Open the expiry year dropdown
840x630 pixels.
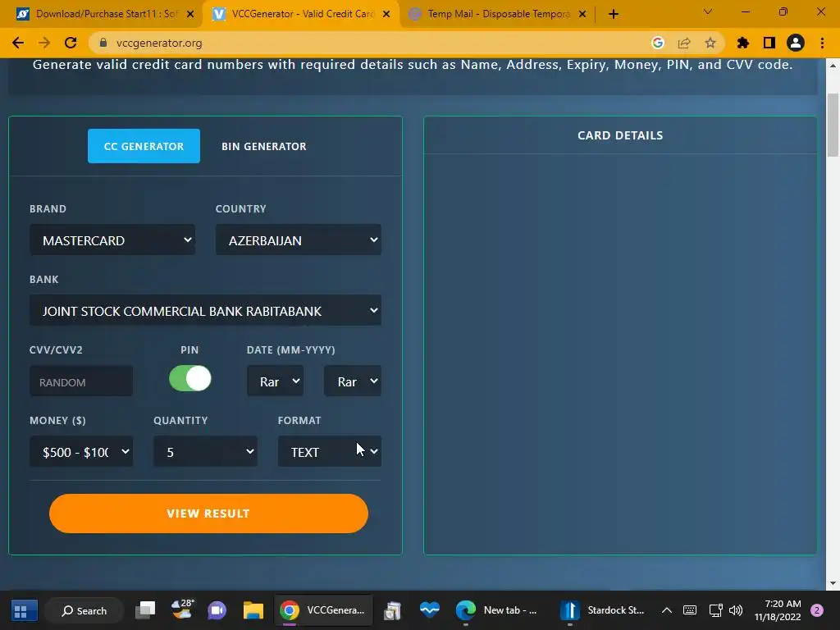click(353, 381)
